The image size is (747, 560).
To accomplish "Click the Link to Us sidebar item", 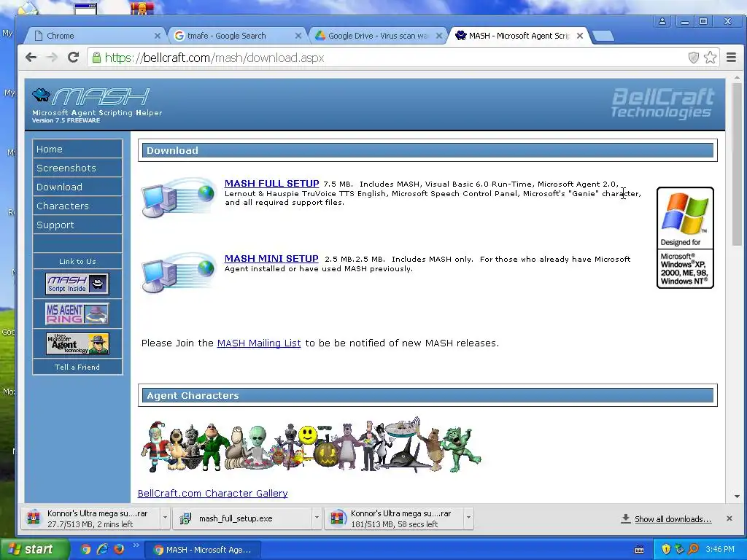I will pyautogui.click(x=77, y=262).
